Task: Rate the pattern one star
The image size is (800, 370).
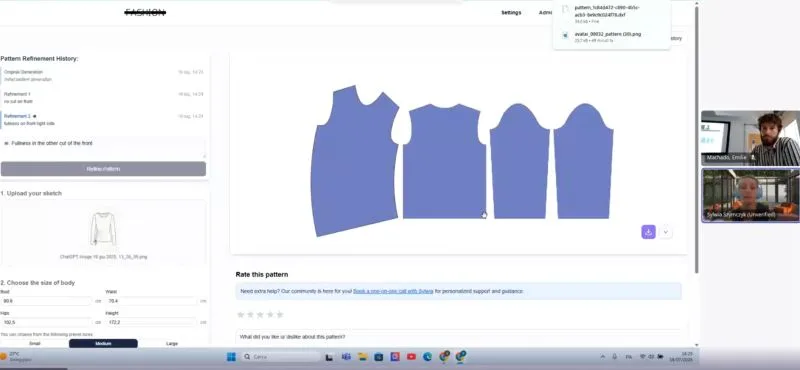Action: [241, 314]
